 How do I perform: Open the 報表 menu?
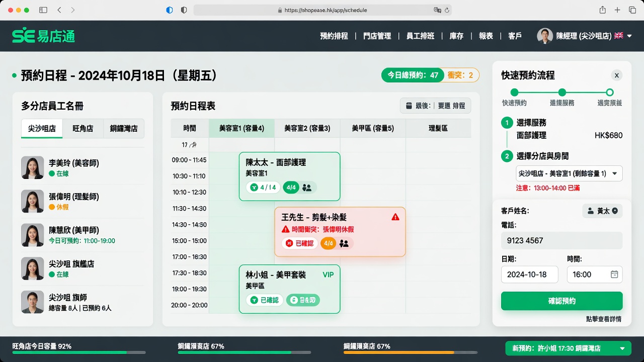click(x=486, y=36)
